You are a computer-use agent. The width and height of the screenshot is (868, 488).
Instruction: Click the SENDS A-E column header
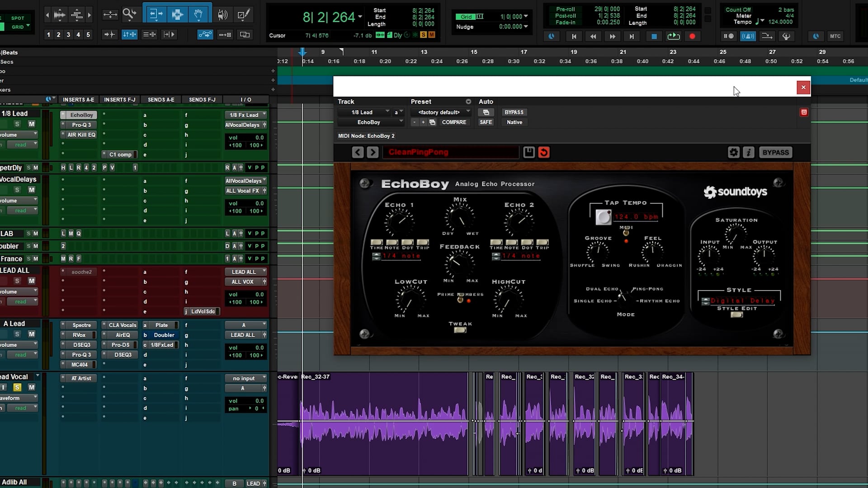(x=161, y=99)
